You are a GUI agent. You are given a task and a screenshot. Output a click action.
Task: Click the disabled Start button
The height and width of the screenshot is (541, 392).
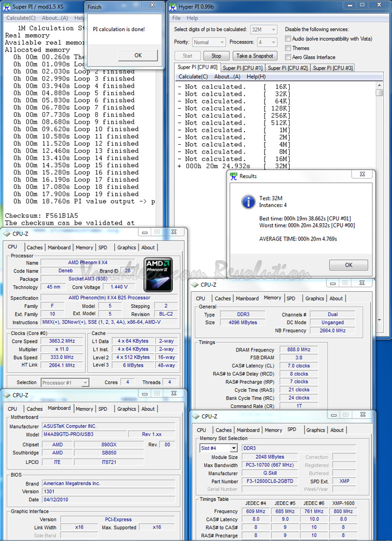187,56
